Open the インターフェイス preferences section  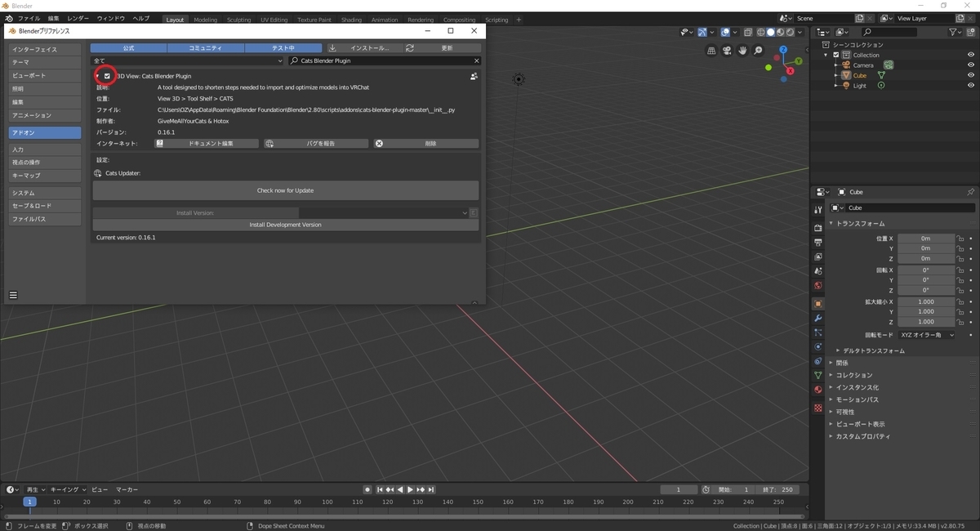[x=45, y=49]
